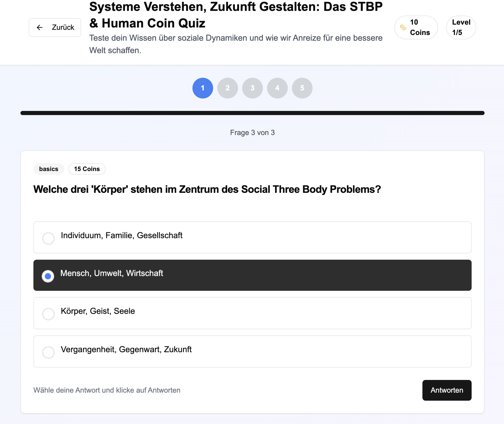Select level step 4 circle
The height and width of the screenshot is (424, 504).
277,88
